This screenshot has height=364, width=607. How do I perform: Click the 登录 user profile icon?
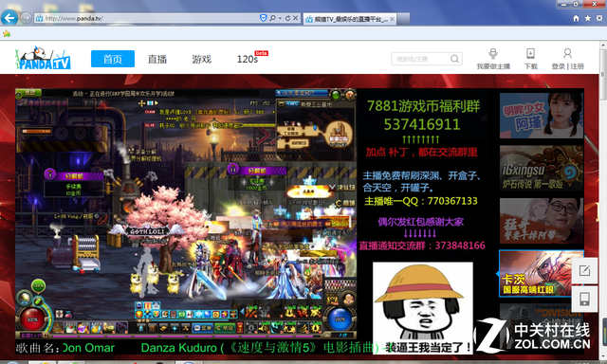[567, 53]
